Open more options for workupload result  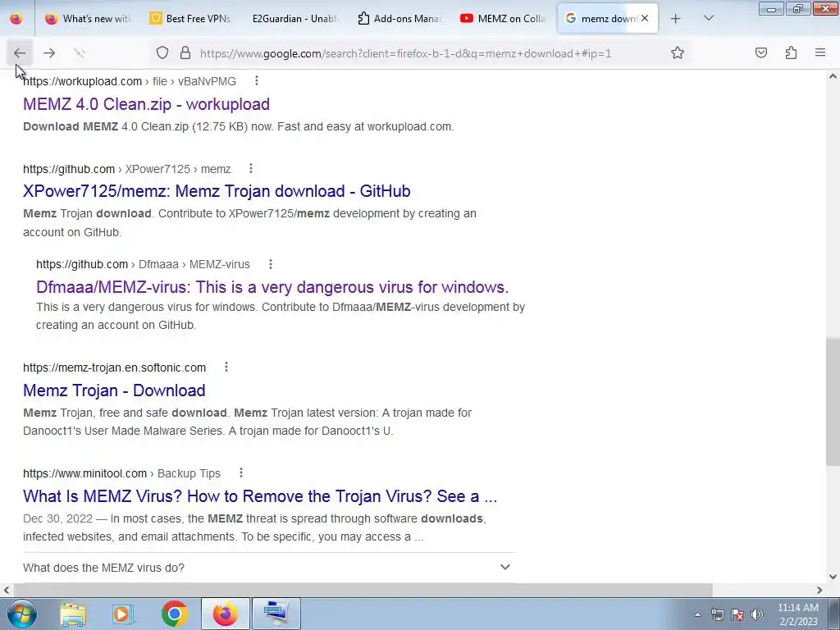point(257,81)
